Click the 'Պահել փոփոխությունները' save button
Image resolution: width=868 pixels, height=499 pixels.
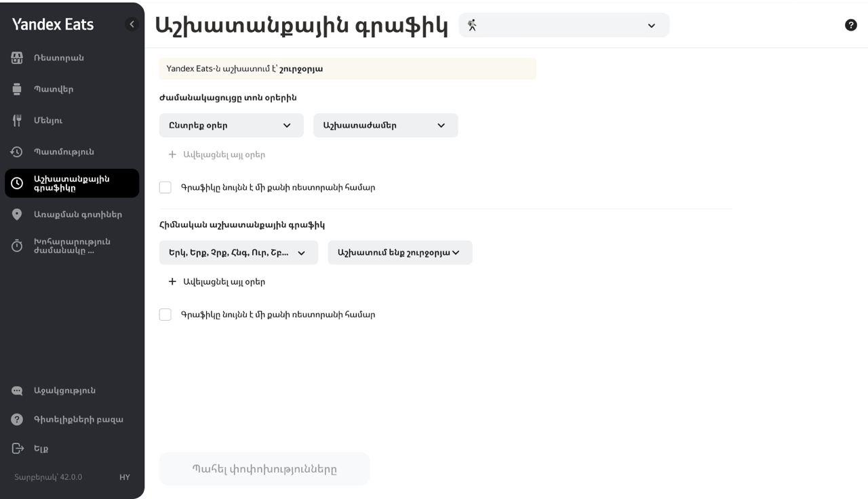[x=264, y=468]
